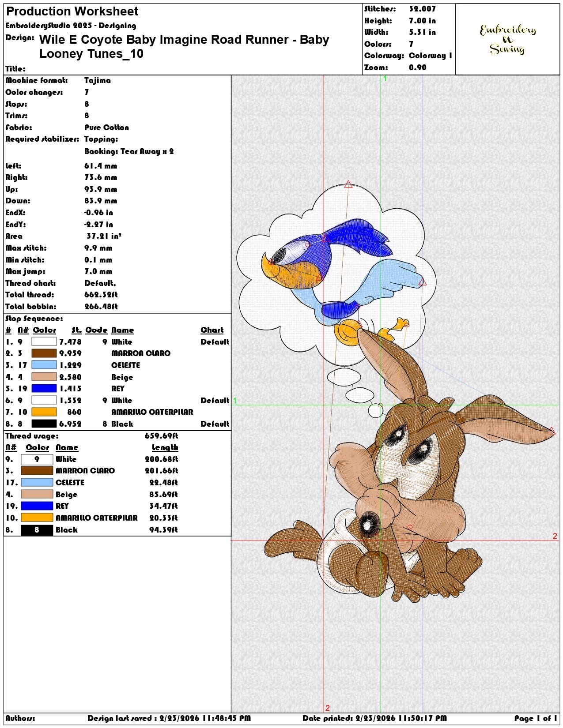Image resolution: width=563 pixels, height=728 pixels.
Task: Click White swatch in thread usage table
Action: pos(37,459)
